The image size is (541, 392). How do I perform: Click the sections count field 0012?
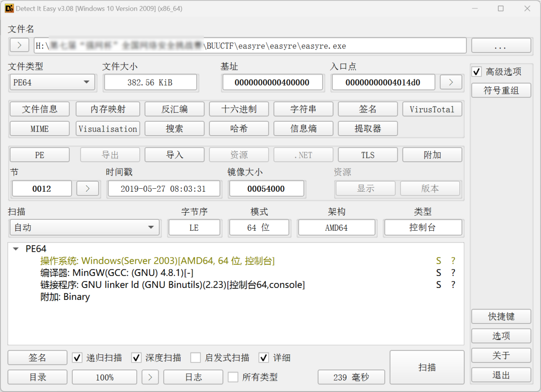click(42, 189)
